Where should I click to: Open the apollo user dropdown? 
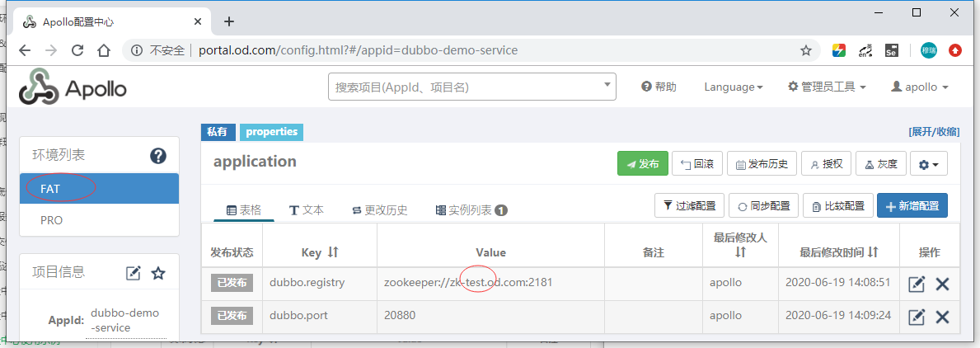tap(920, 87)
